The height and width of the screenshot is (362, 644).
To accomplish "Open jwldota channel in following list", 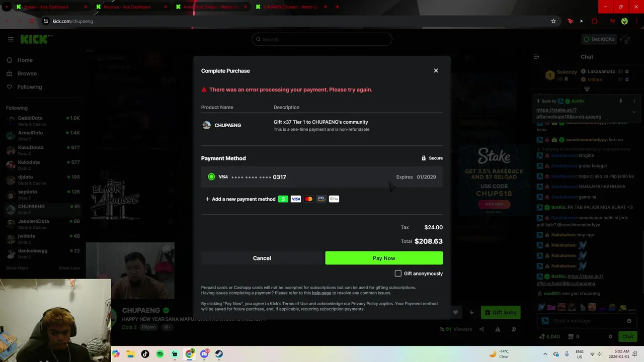I will pos(43,238).
